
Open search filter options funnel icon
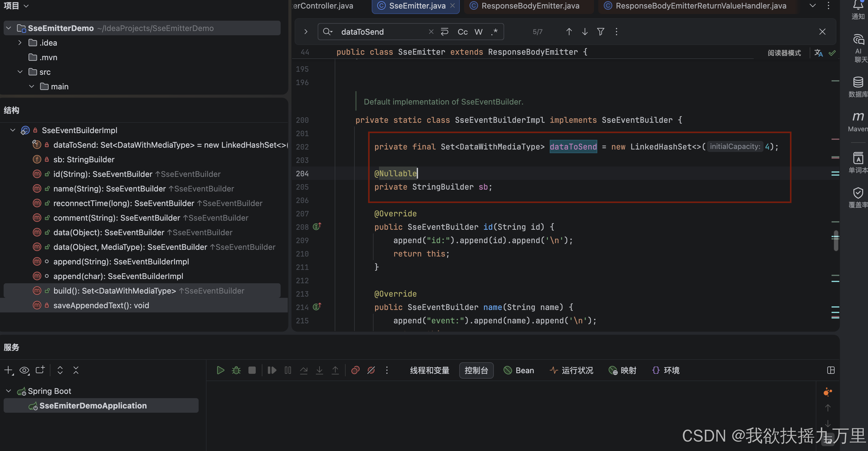point(600,32)
